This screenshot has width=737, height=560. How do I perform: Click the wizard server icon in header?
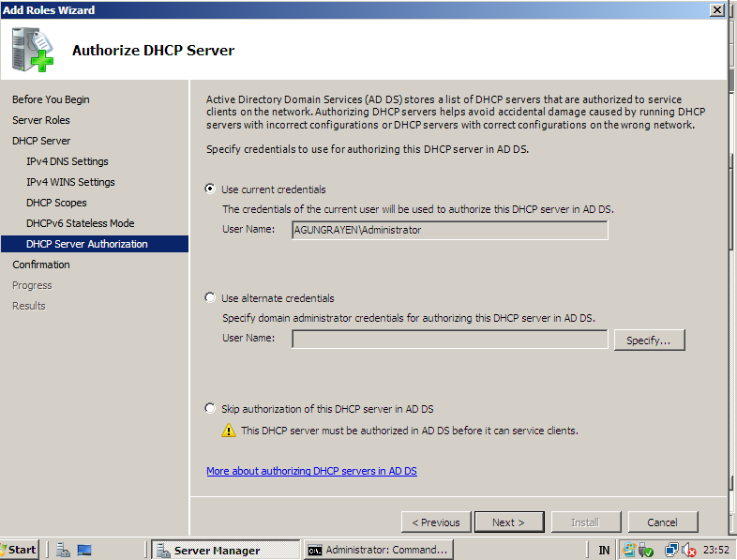pyautogui.click(x=33, y=50)
